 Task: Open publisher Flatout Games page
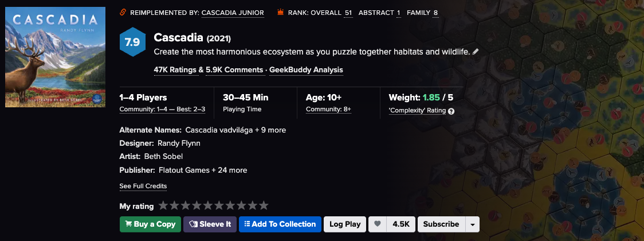pyautogui.click(x=183, y=170)
